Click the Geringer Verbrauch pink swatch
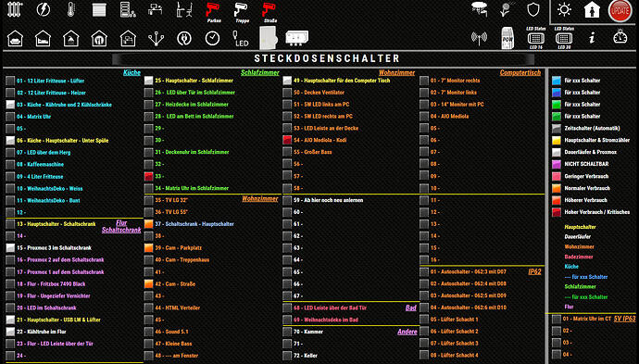 click(557, 176)
